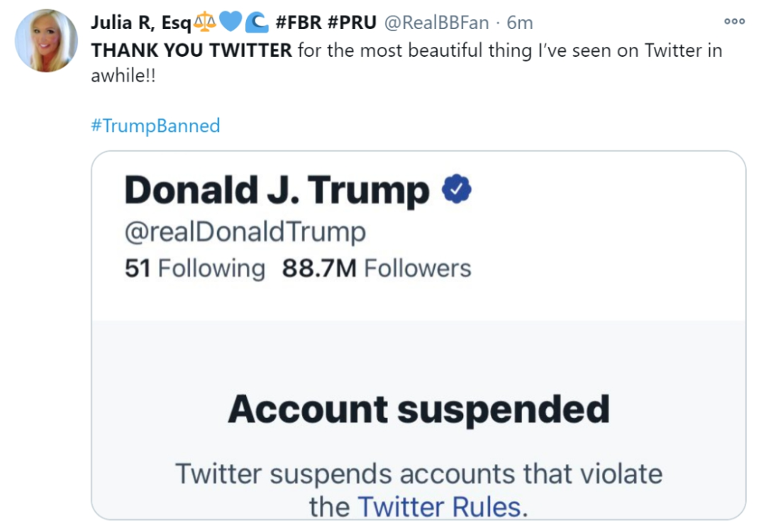766x532 pixels.
Task: Click the Account suspended heading
Action: pyautogui.click(x=418, y=409)
